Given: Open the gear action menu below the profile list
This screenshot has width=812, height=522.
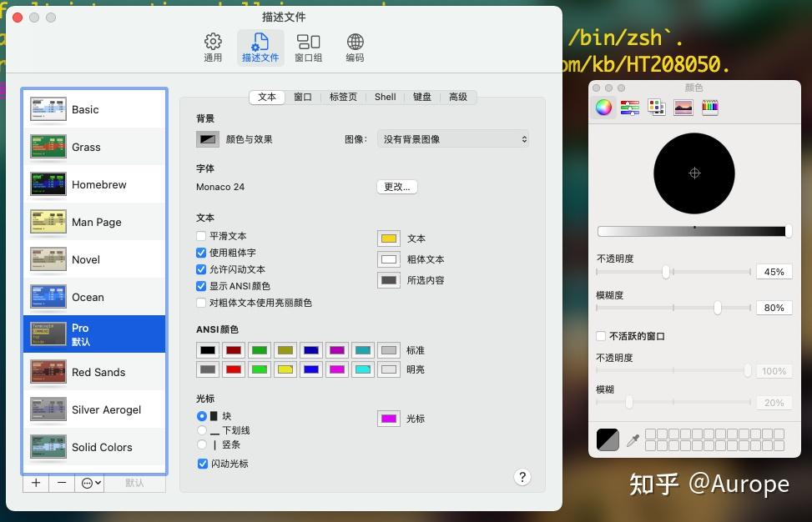Looking at the screenshot, I should pyautogui.click(x=88, y=483).
